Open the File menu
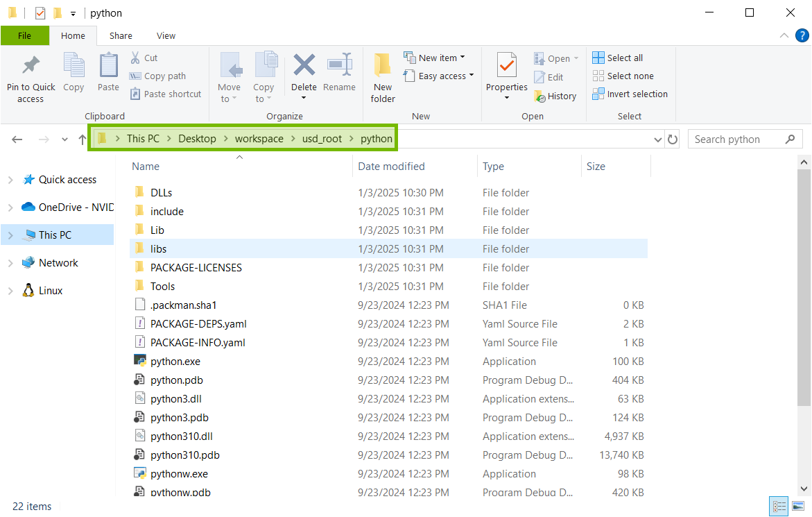The height and width of the screenshot is (517, 812). (x=24, y=36)
